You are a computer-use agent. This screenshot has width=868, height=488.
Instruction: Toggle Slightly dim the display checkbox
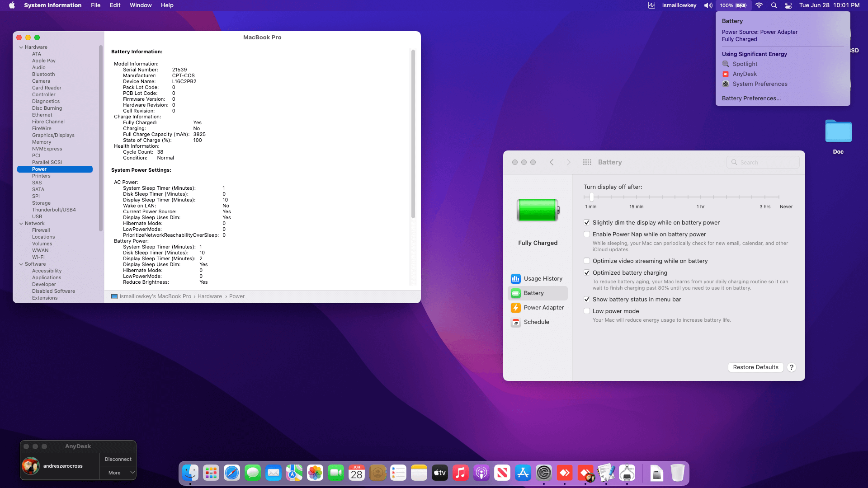tap(587, 223)
